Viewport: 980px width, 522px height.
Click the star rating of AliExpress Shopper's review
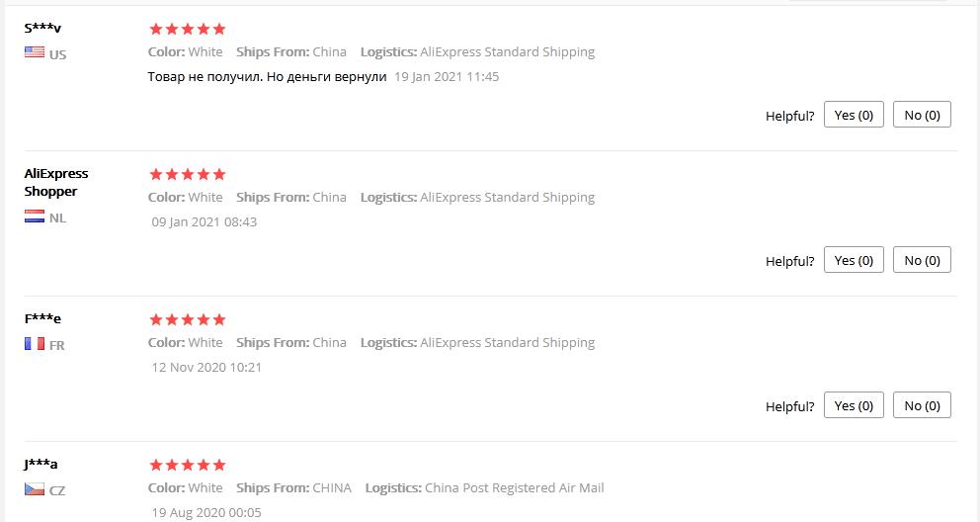(188, 174)
